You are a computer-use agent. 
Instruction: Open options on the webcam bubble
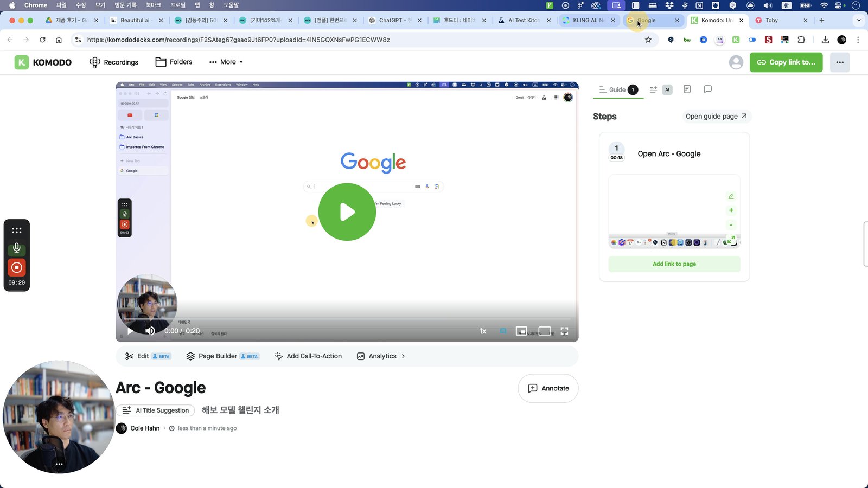click(x=59, y=464)
